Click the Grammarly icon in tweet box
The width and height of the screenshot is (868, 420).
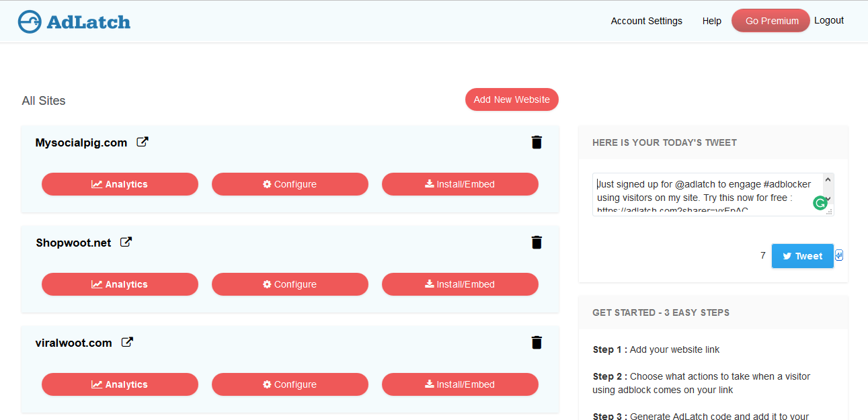[x=820, y=203]
